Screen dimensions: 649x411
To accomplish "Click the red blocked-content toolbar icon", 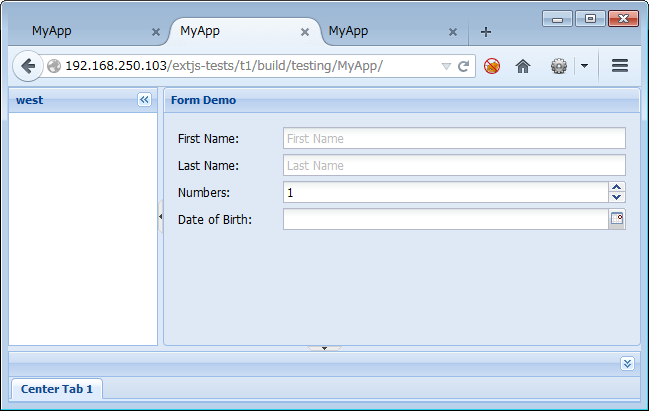I will [x=492, y=66].
